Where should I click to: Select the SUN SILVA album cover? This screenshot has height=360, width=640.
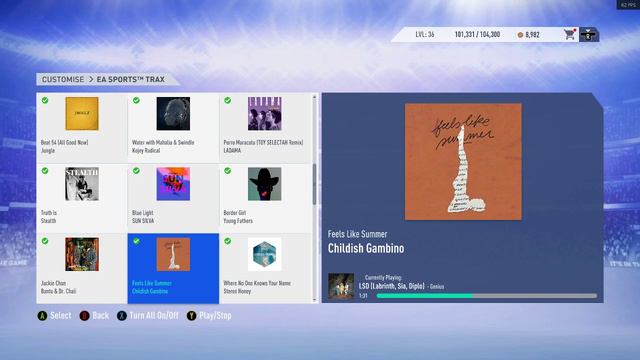173,184
